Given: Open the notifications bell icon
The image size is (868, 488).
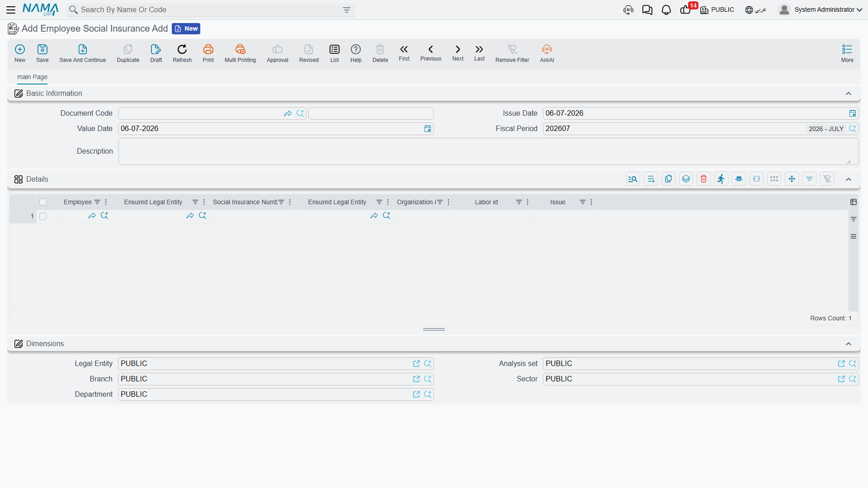Looking at the screenshot, I should click(x=666, y=10).
